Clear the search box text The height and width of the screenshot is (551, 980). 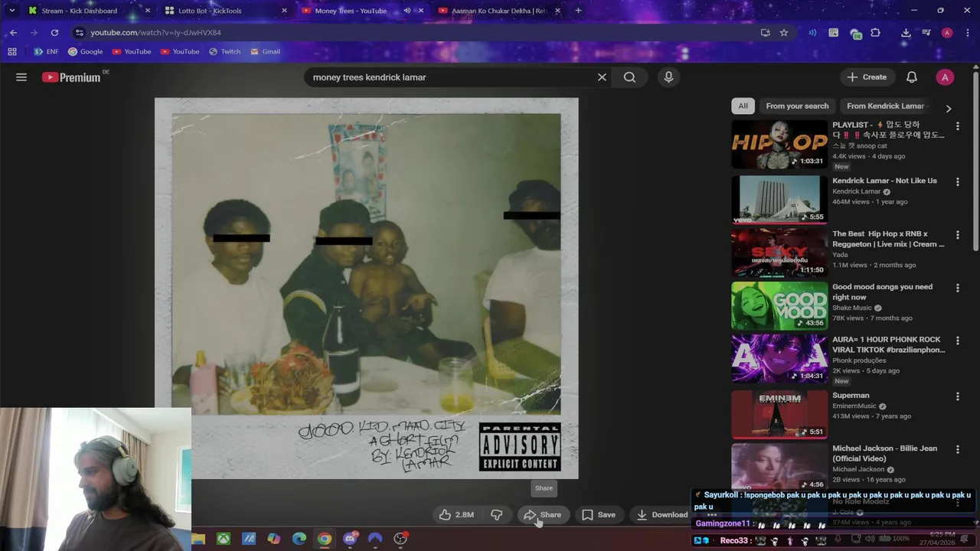coord(602,77)
